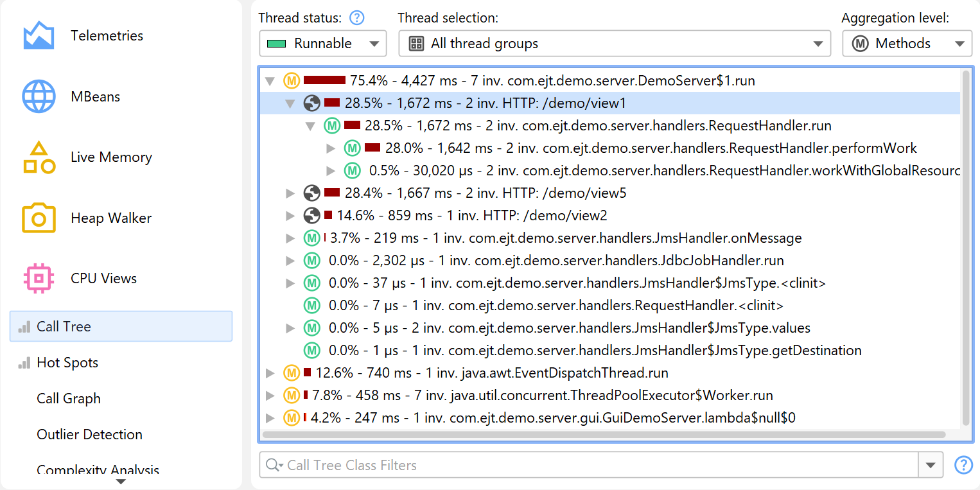Image resolution: width=980 pixels, height=490 pixels.
Task: Expand the GuiDemoServer.lambda$null$0 node
Action: [x=270, y=418]
